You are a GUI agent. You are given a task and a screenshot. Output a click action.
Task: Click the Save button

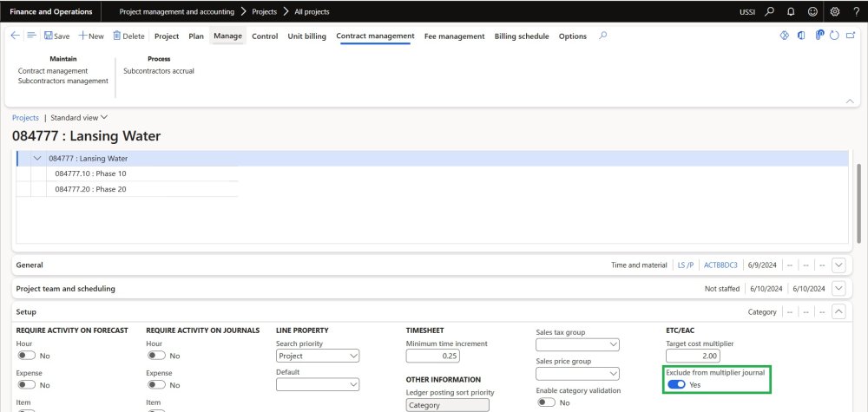coord(57,36)
